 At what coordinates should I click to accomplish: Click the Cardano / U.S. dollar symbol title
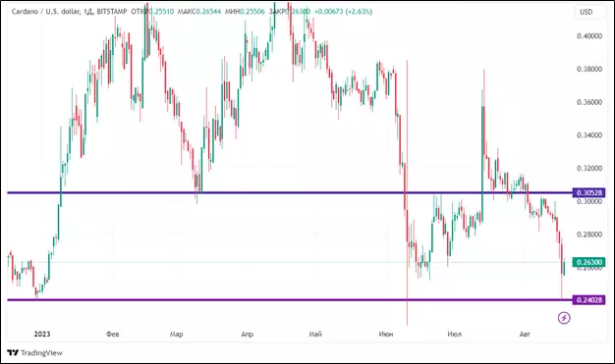[x=46, y=12]
